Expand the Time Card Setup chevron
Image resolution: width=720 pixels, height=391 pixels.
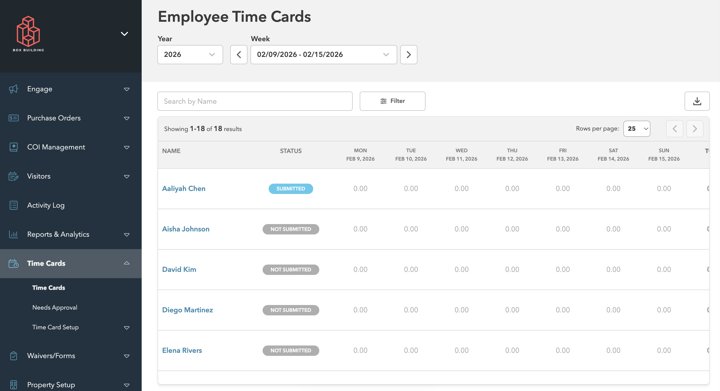[x=127, y=328]
